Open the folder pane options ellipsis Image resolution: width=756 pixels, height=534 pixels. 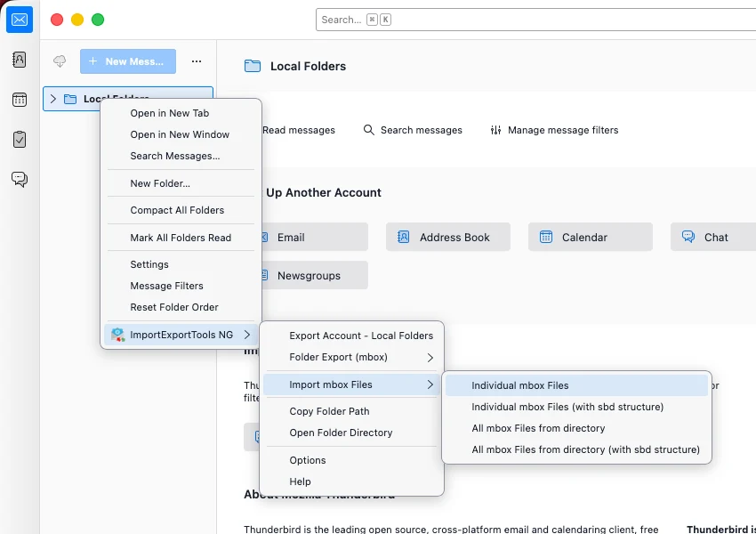(197, 61)
